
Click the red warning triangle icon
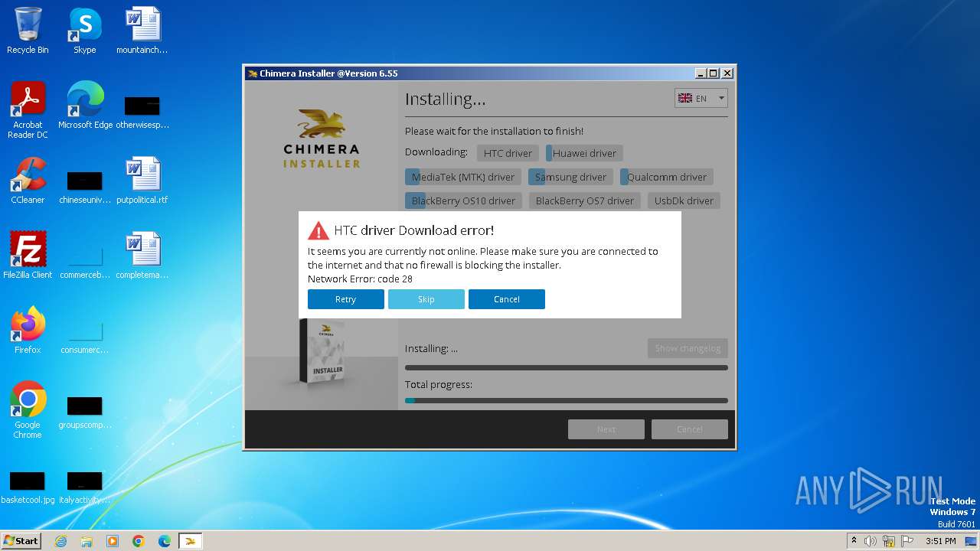point(318,230)
